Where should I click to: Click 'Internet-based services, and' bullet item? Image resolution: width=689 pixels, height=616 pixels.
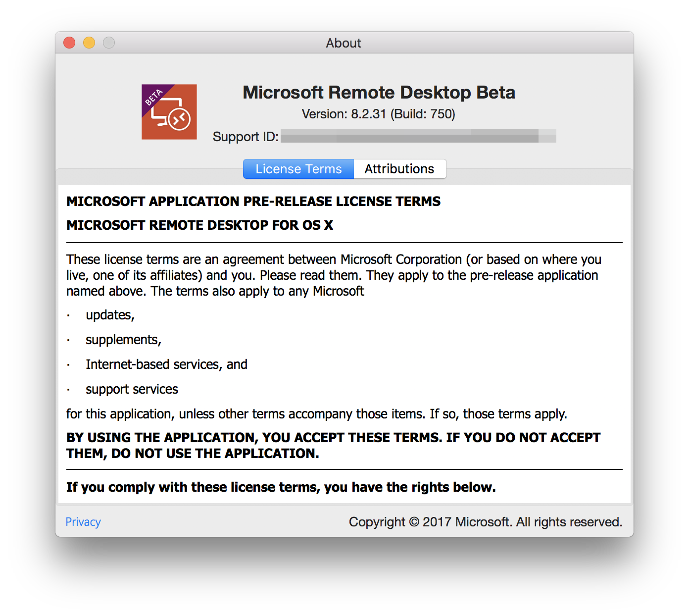click(x=166, y=364)
